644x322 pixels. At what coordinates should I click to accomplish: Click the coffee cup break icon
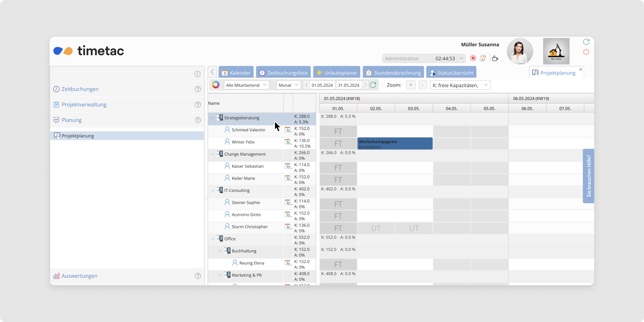tap(495, 58)
